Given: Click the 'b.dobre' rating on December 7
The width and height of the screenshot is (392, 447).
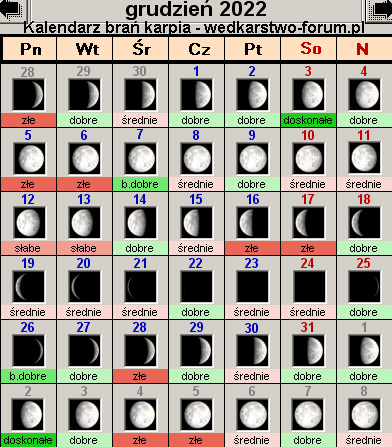Looking at the screenshot, I should [x=140, y=184].
